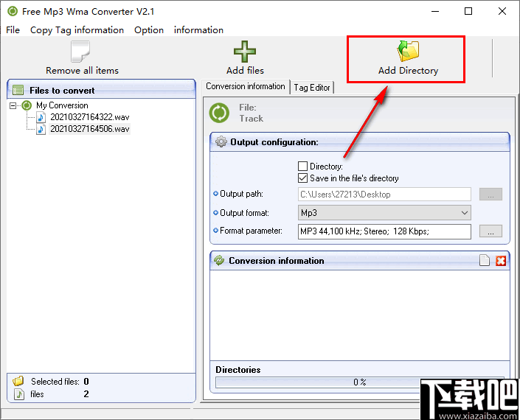This screenshot has width=520, height=420.
Task: Click the Output format label
Action: coord(244,213)
